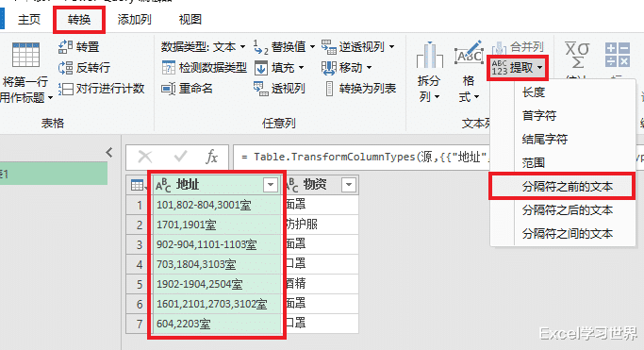This screenshot has width=644, height=350.
Task: Expand the 逆透视列 dropdown arrow
Action: 391,47
